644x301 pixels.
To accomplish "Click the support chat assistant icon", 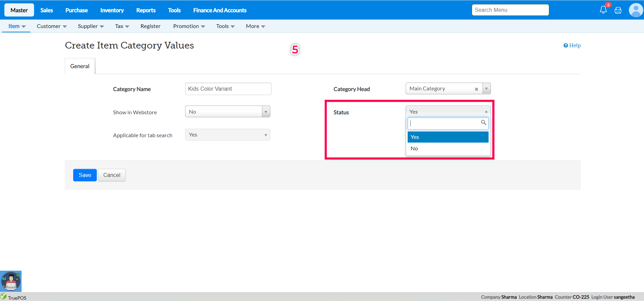I will pos(11,281).
